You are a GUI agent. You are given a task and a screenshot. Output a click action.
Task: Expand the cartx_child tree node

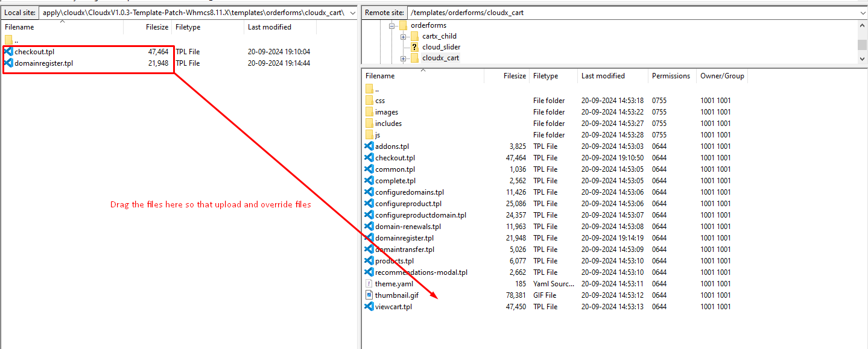(x=404, y=37)
